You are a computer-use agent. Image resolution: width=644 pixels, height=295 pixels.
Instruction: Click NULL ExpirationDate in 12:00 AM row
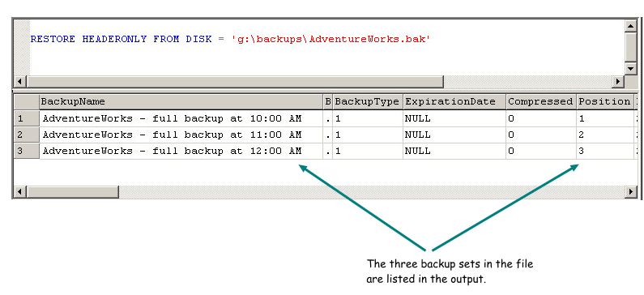pyautogui.click(x=454, y=152)
